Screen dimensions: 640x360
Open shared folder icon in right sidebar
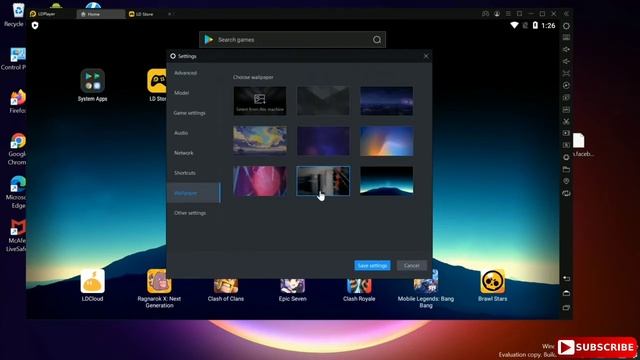[566, 169]
